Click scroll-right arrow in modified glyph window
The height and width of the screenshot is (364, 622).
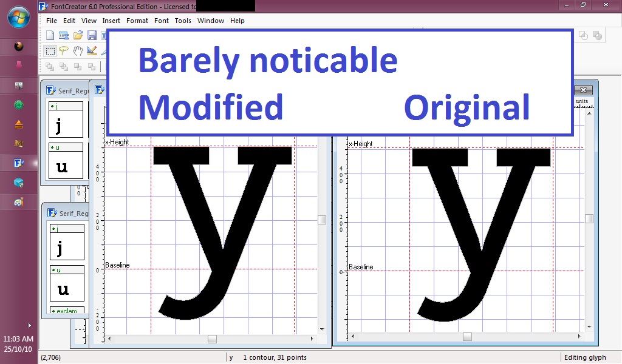(x=312, y=339)
